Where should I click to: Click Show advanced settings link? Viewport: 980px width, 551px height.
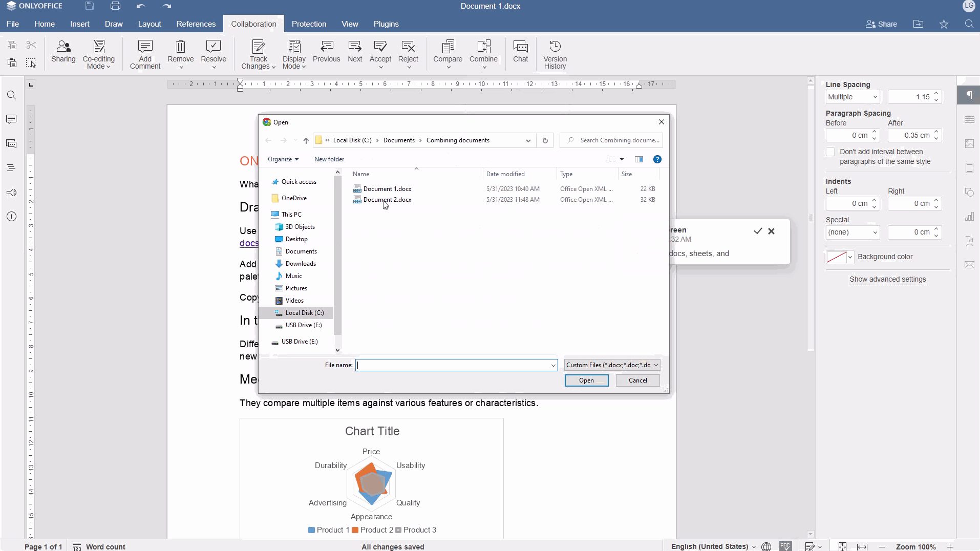[x=887, y=279]
